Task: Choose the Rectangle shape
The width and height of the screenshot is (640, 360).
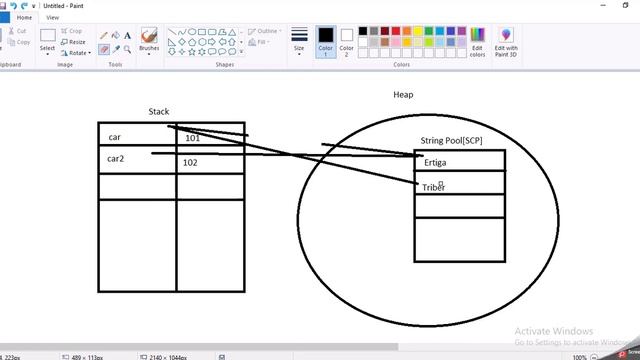Action: (x=202, y=32)
